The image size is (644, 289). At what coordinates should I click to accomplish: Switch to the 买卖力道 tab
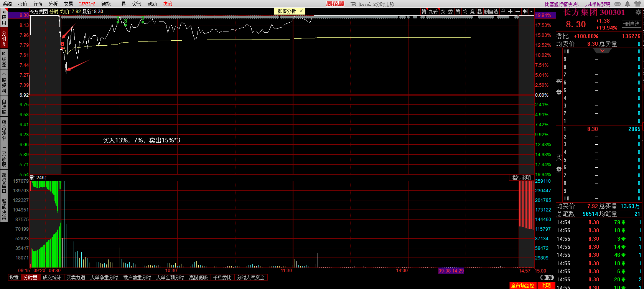coord(76,277)
